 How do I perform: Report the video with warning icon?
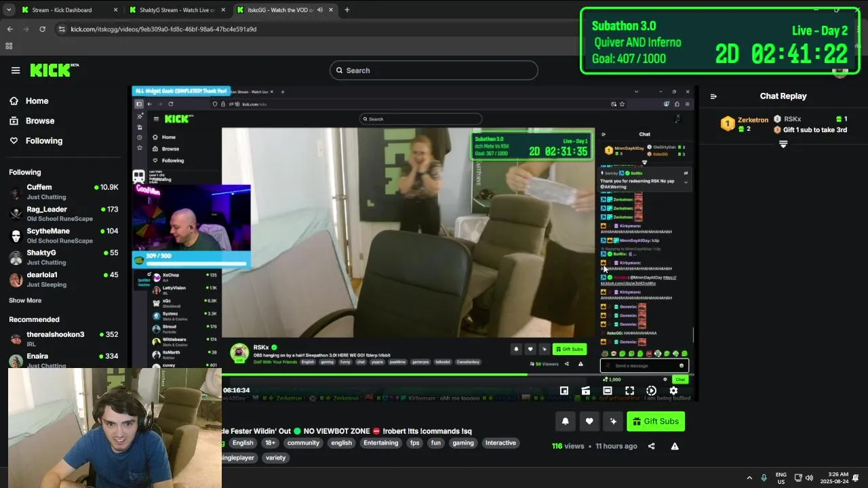(675, 446)
